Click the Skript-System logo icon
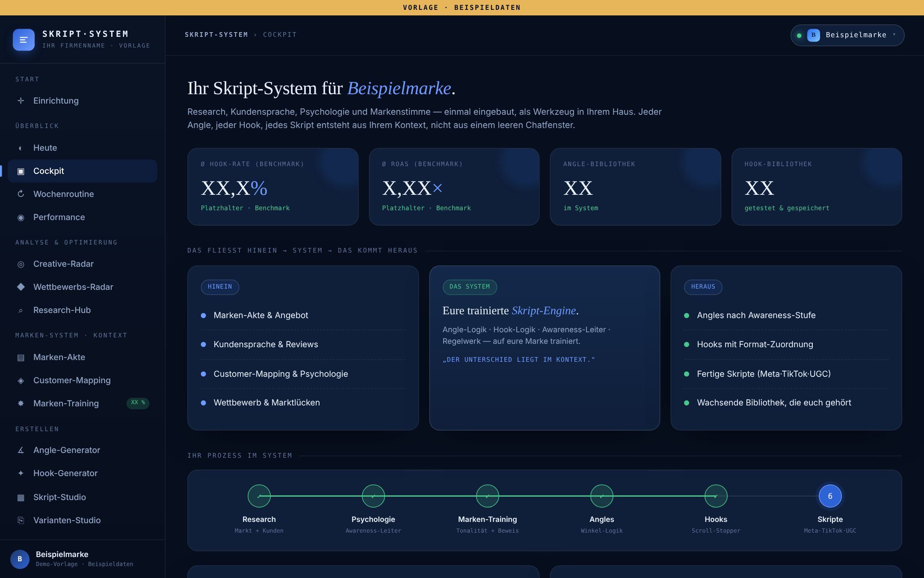924x578 pixels. [24, 40]
